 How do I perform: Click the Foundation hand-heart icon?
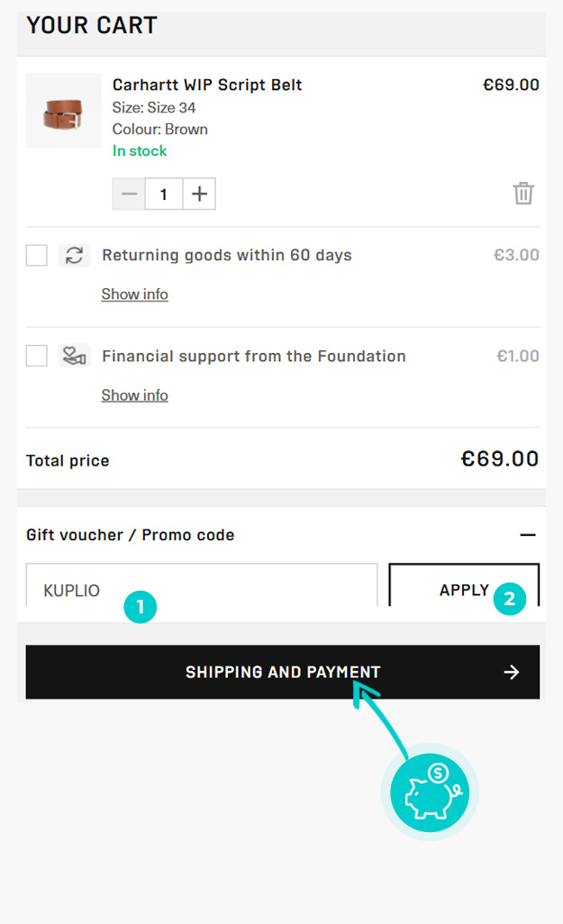click(x=74, y=356)
